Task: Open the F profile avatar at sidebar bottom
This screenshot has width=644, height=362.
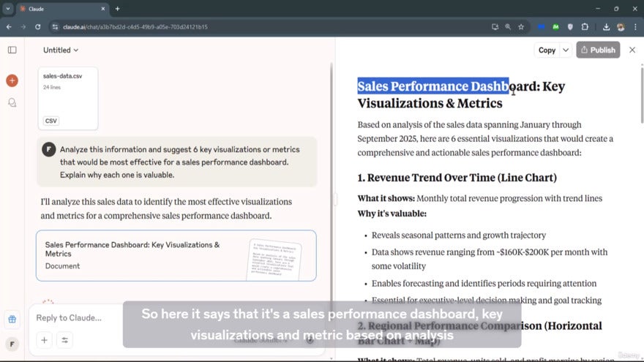Action: click(x=12, y=344)
